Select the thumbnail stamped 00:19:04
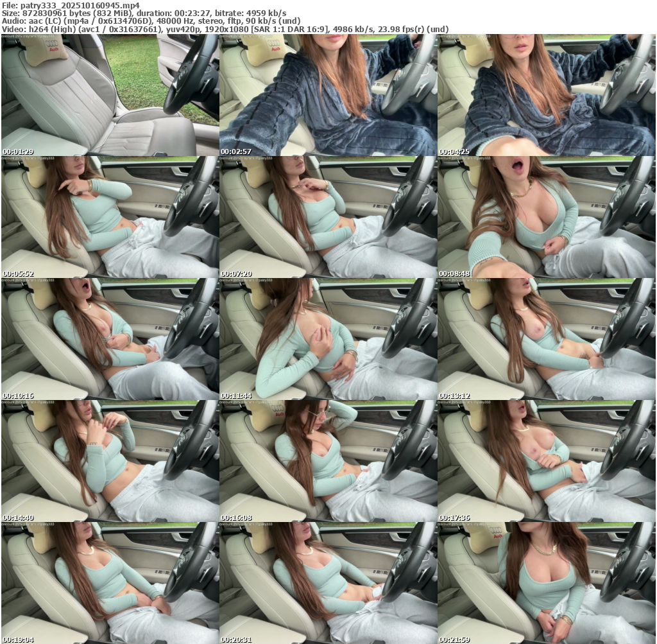 pyautogui.click(x=110, y=583)
